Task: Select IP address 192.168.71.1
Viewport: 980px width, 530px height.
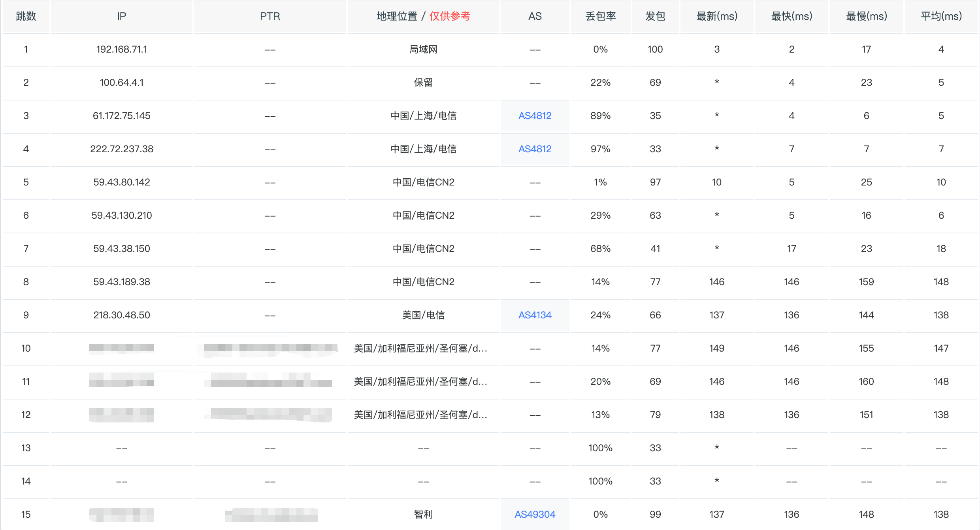Action: point(122,49)
